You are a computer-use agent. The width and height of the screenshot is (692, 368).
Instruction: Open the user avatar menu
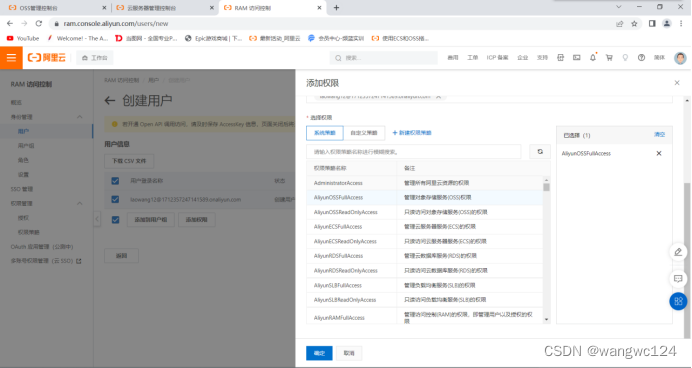tap(680, 58)
